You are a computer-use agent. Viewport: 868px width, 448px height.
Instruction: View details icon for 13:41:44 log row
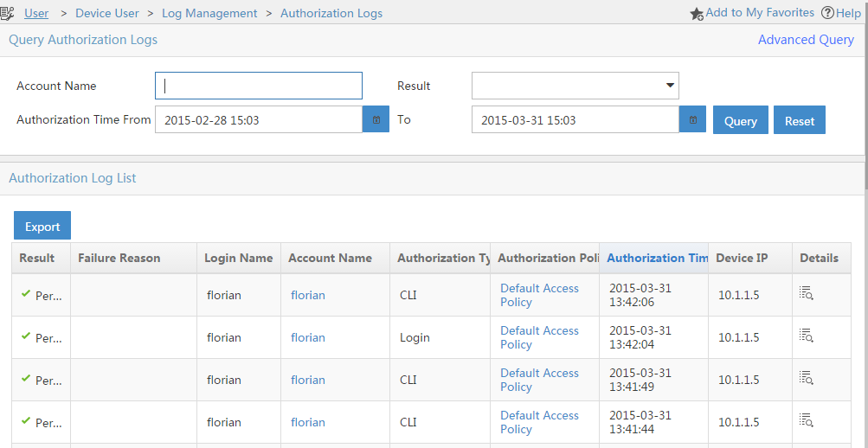click(x=806, y=421)
